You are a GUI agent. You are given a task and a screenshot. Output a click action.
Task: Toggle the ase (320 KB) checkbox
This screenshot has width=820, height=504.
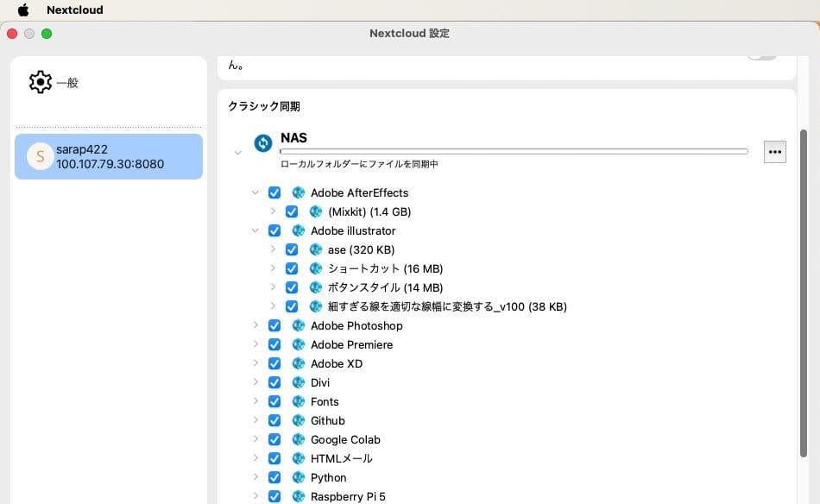point(291,249)
